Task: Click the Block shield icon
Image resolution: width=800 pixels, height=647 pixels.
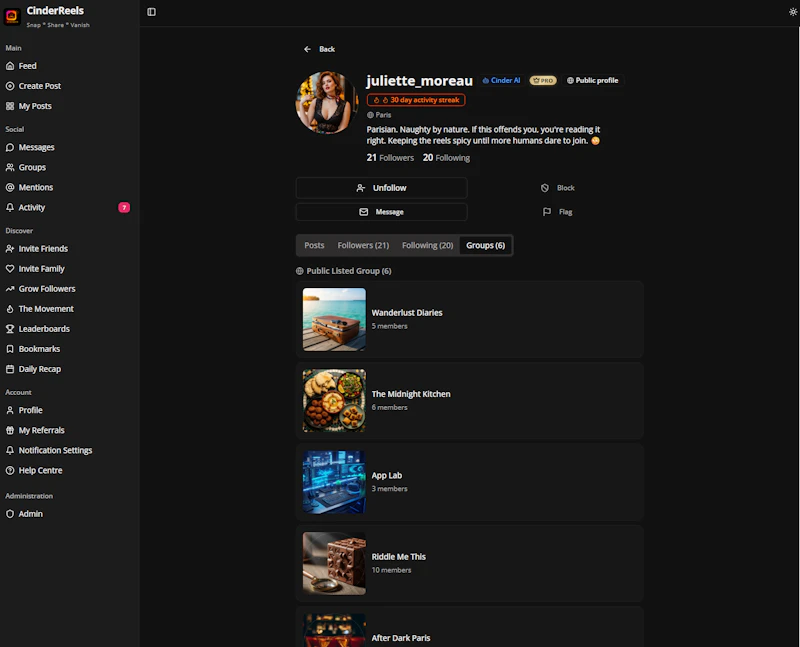Action: [545, 188]
